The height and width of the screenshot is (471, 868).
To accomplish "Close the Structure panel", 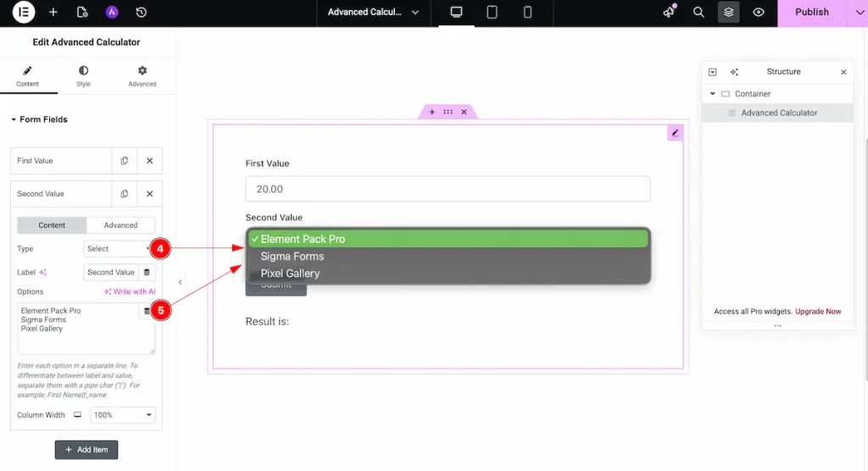I will point(843,72).
